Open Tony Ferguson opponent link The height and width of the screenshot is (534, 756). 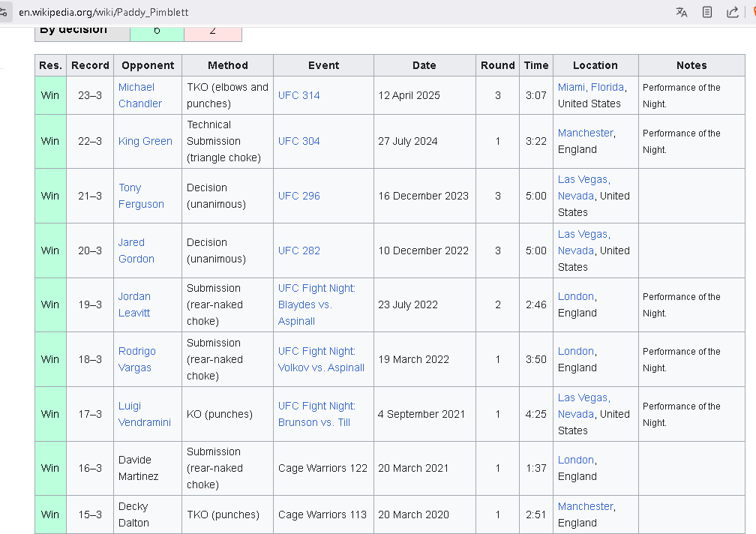click(x=141, y=196)
